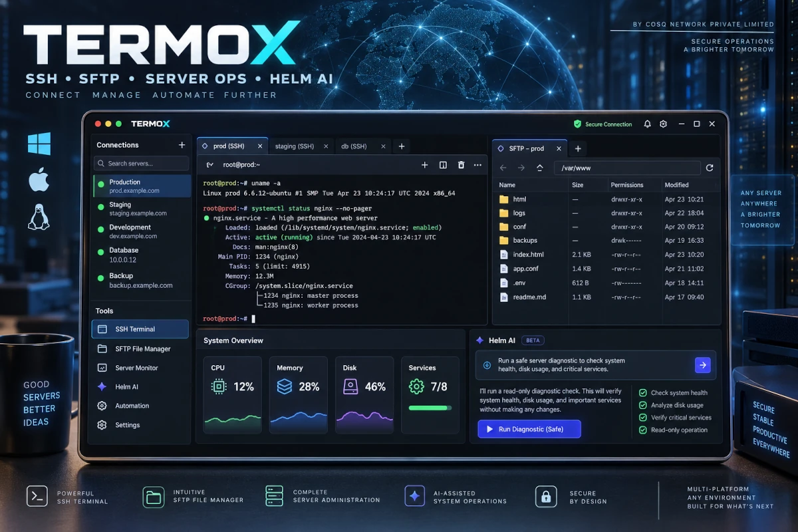
Task: Select the SFTP – prod tab
Action: pyautogui.click(x=530, y=149)
